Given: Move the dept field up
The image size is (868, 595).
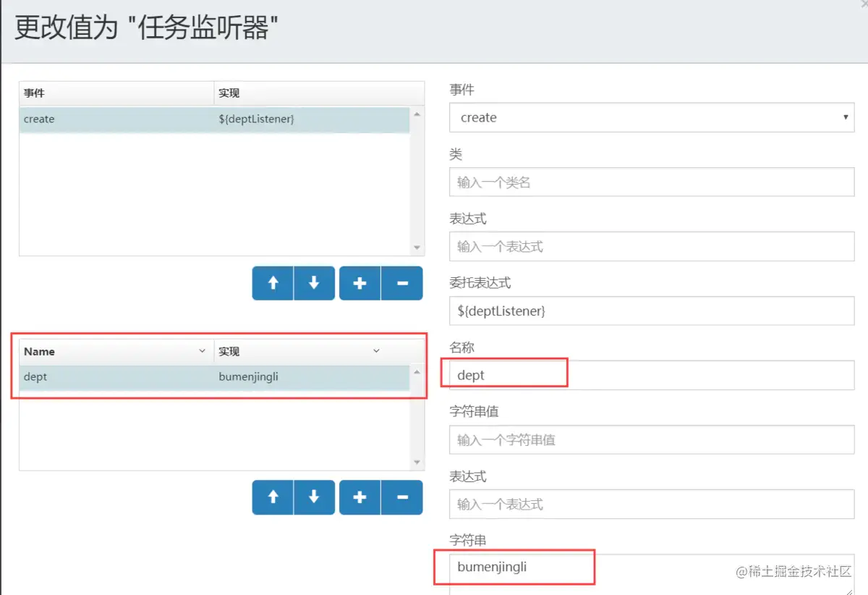Looking at the screenshot, I should click(x=273, y=497).
